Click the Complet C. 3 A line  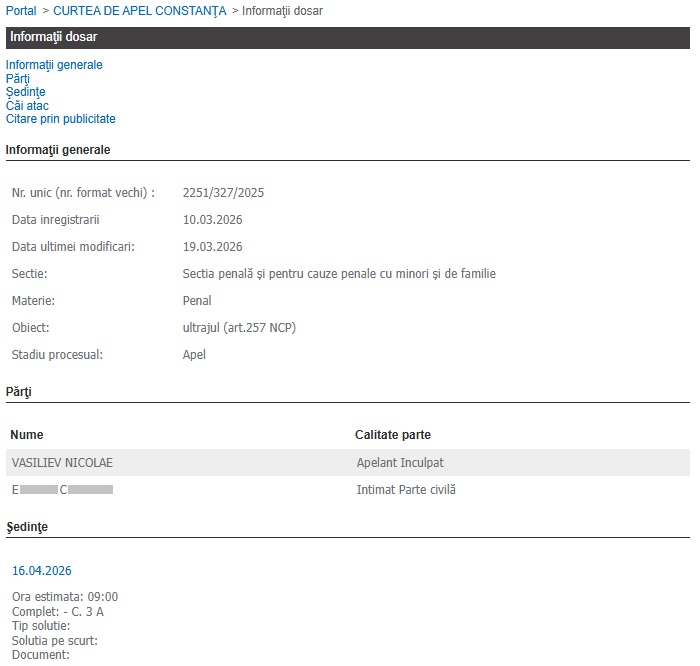point(57,611)
